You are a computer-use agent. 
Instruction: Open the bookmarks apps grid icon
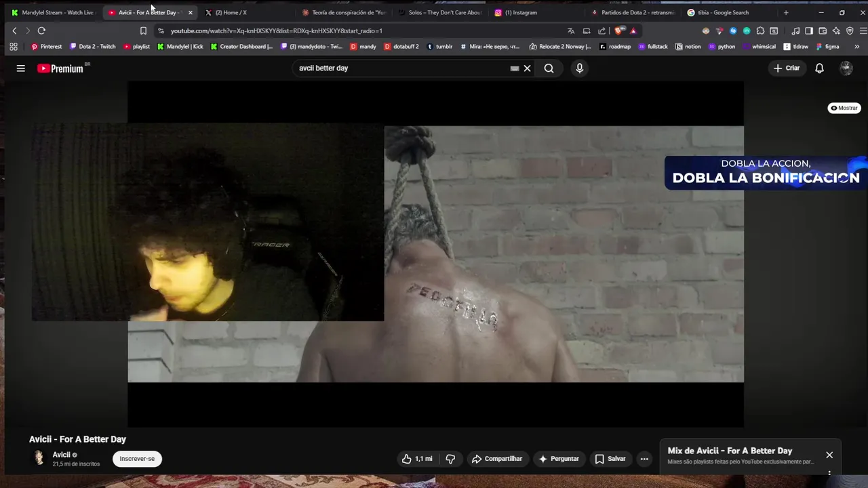tap(13, 47)
